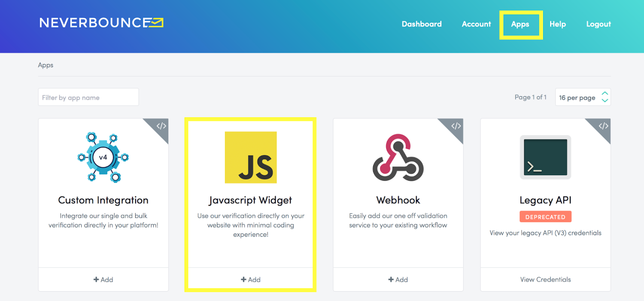Log out using the Logout link
The width and height of the screenshot is (644, 301).
598,24
